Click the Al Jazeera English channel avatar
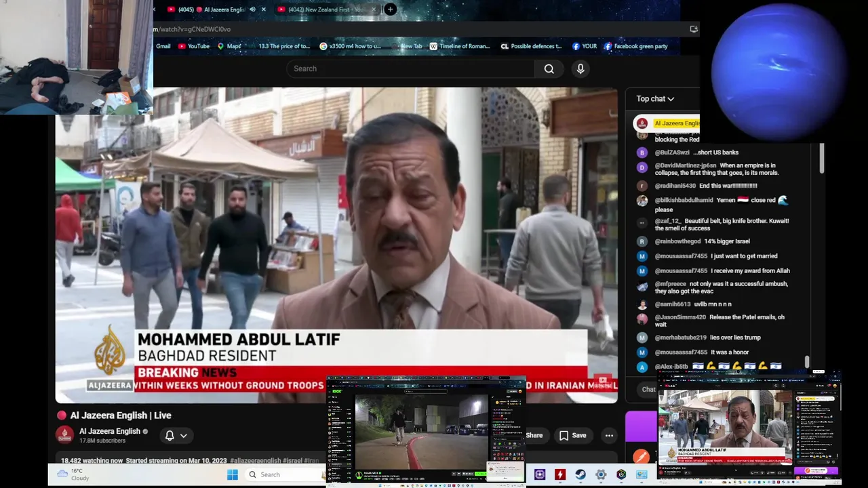This screenshot has height=488, width=868. [65, 435]
